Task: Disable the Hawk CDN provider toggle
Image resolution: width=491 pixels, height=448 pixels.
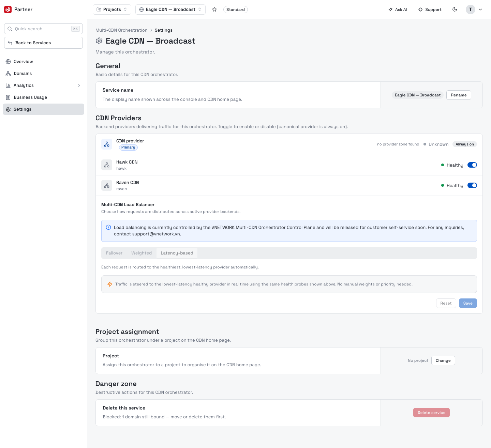Action: [472, 165]
